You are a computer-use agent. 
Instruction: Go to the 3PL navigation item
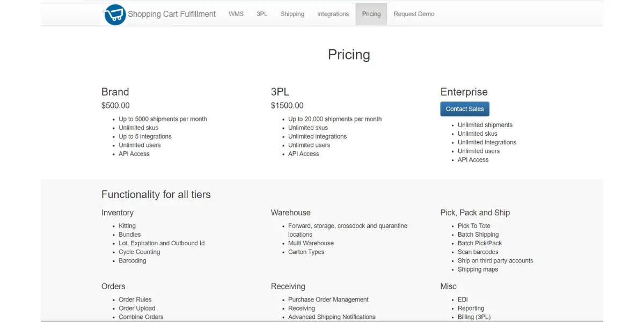(262, 14)
